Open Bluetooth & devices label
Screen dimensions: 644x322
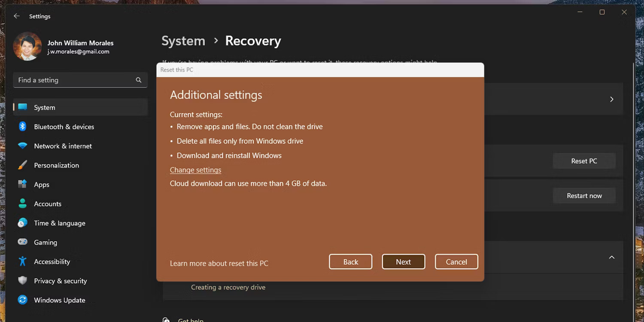click(64, 127)
